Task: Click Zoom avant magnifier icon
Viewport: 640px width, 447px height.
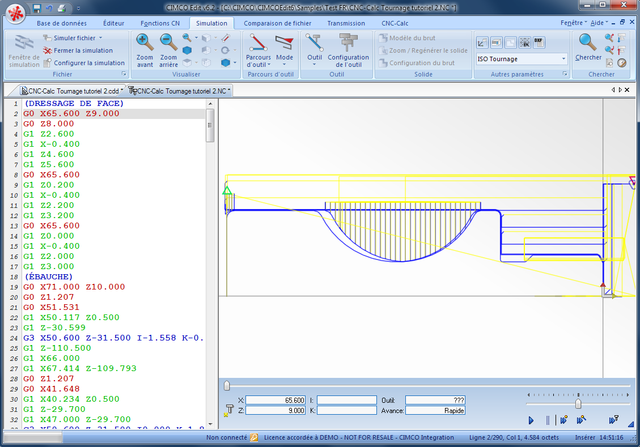Action: coord(144,42)
